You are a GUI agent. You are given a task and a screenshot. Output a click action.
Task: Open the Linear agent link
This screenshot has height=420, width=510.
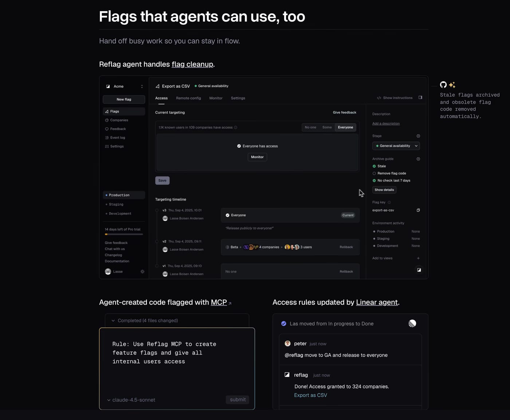(377, 302)
